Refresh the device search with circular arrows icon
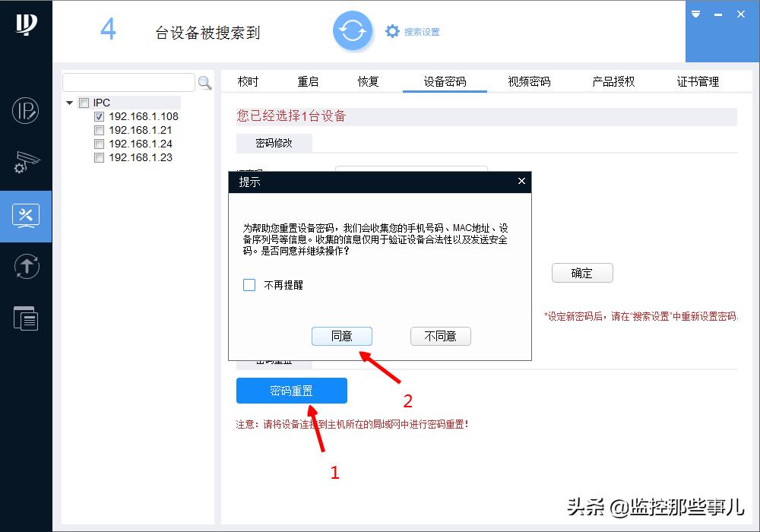Viewport: 760px width, 532px height. pyautogui.click(x=353, y=31)
